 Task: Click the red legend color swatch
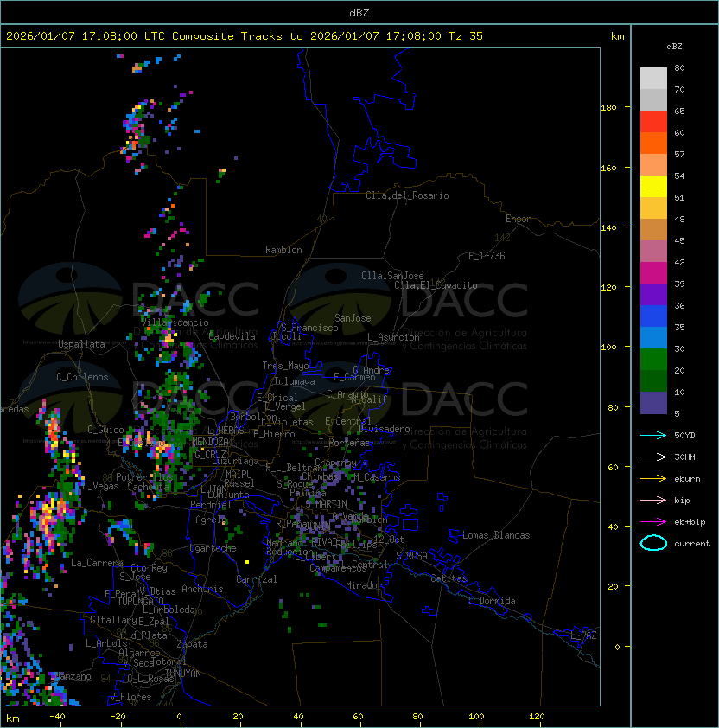[653, 121]
